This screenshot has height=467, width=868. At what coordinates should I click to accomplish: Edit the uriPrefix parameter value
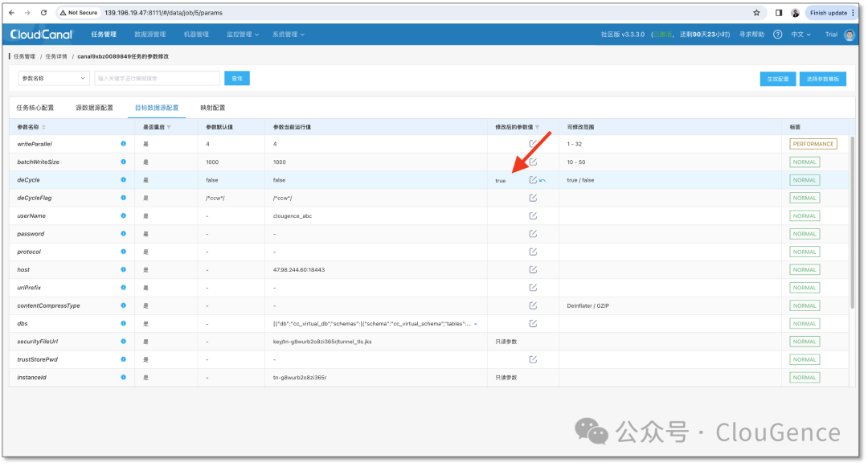[533, 288]
